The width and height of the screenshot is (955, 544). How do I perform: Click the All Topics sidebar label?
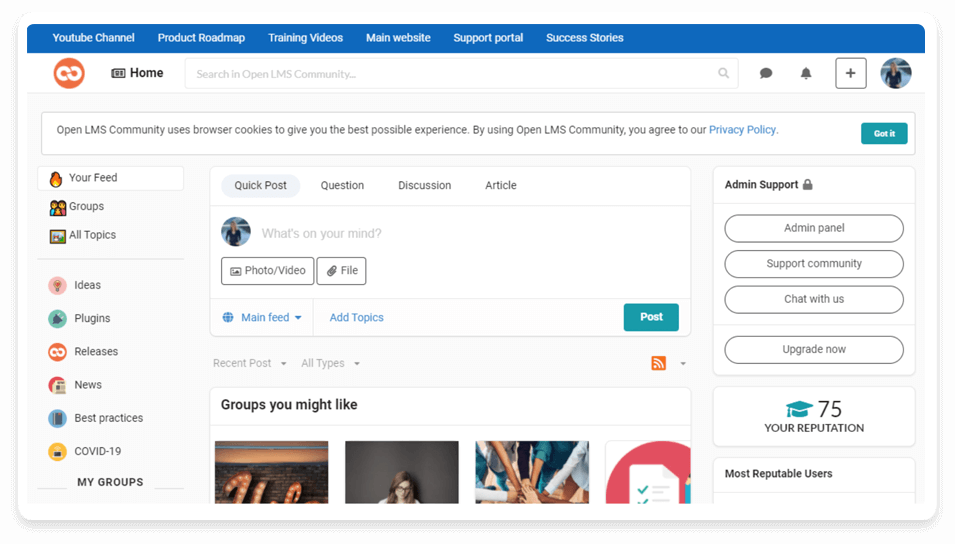(x=92, y=235)
